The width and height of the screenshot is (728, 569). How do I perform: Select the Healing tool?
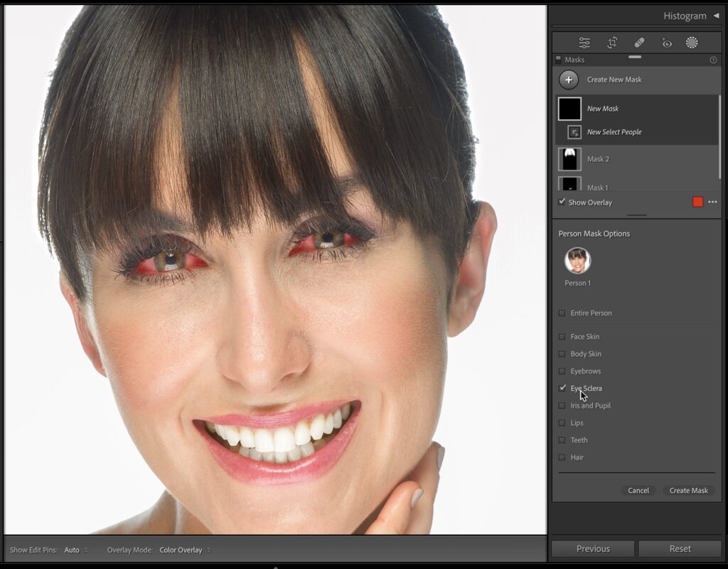639,43
